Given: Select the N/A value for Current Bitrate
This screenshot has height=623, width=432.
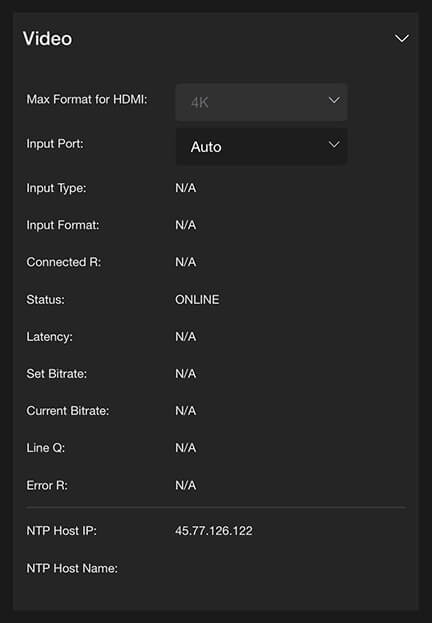Looking at the screenshot, I should coord(186,411).
